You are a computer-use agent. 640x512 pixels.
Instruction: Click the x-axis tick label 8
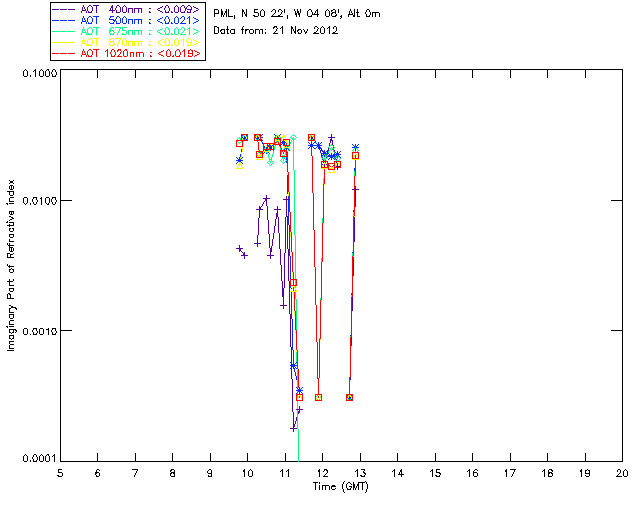tap(173, 473)
